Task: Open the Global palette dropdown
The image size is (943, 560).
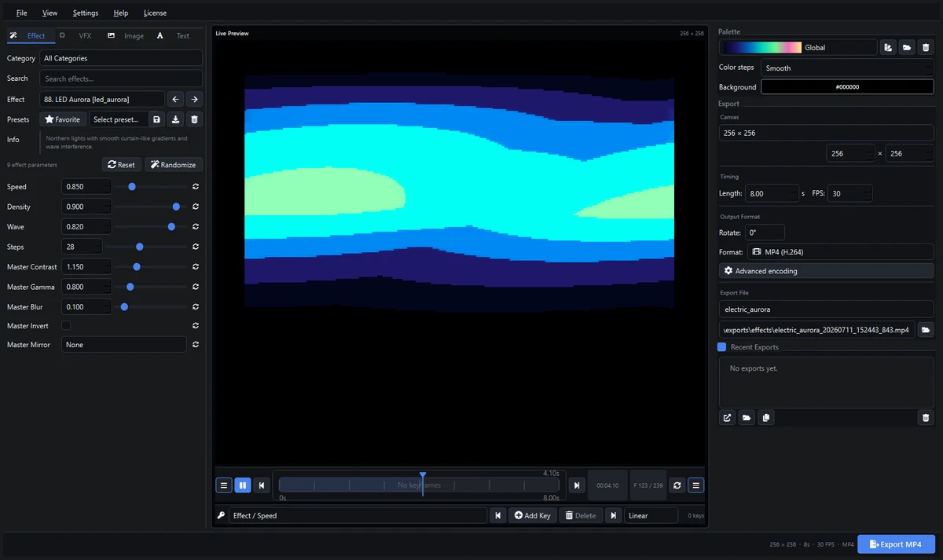Action: (x=798, y=48)
